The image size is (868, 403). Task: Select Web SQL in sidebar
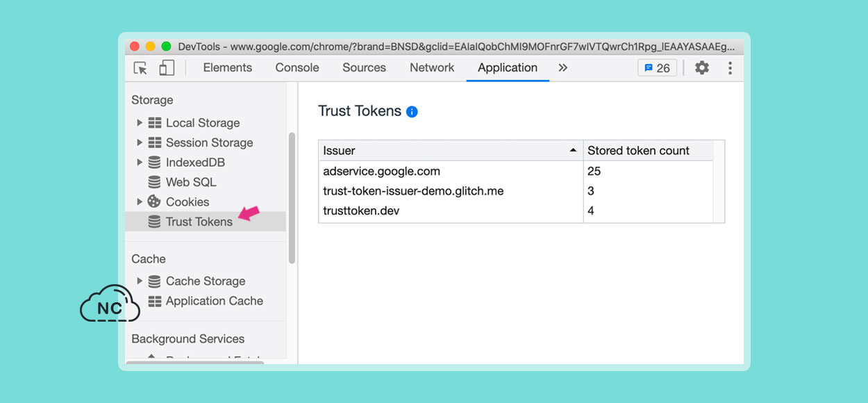pyautogui.click(x=191, y=182)
